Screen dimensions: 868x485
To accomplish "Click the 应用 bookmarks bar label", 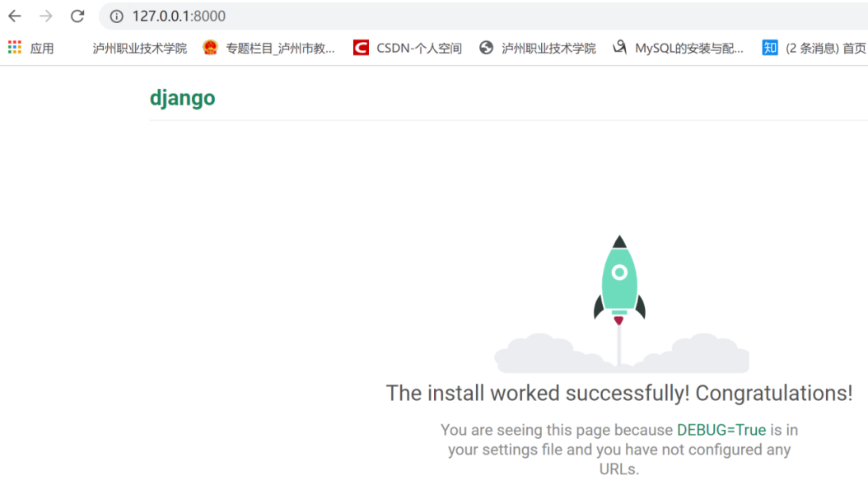I will click(x=40, y=47).
